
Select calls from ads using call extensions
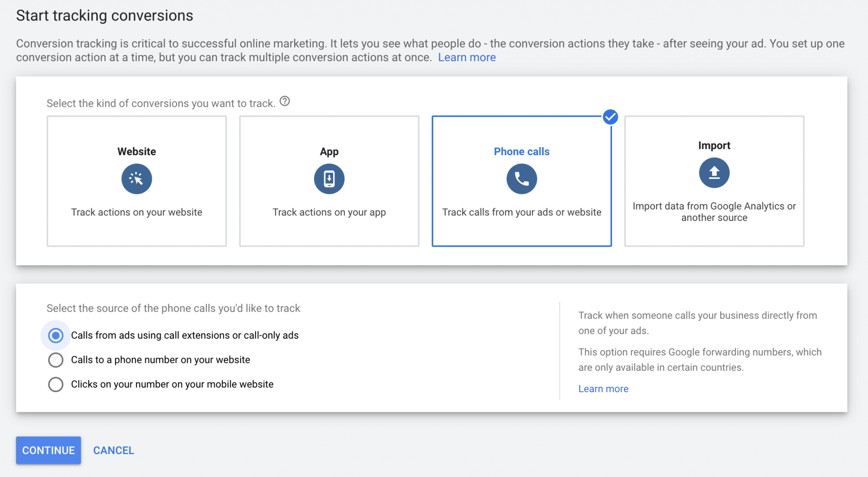pyautogui.click(x=56, y=335)
